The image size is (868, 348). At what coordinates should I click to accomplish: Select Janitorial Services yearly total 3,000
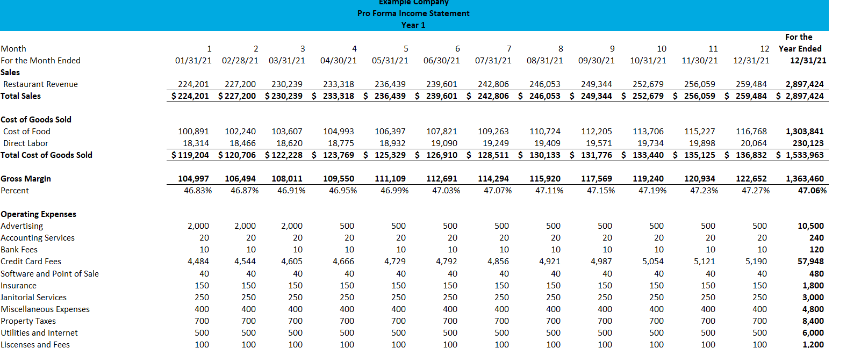(x=813, y=298)
